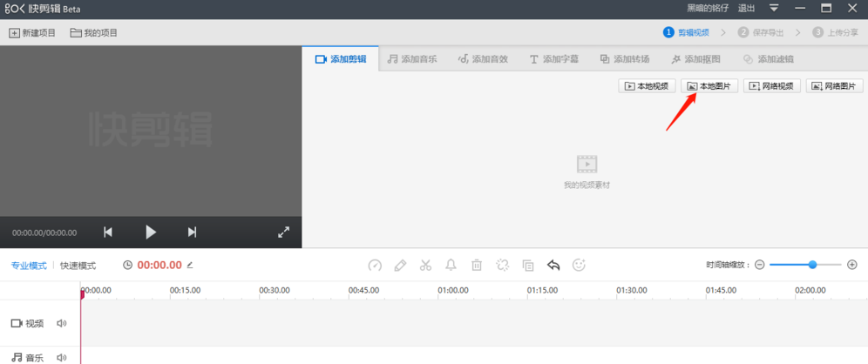Click the 00:30.00 mark on timeline ruler

coord(275,290)
